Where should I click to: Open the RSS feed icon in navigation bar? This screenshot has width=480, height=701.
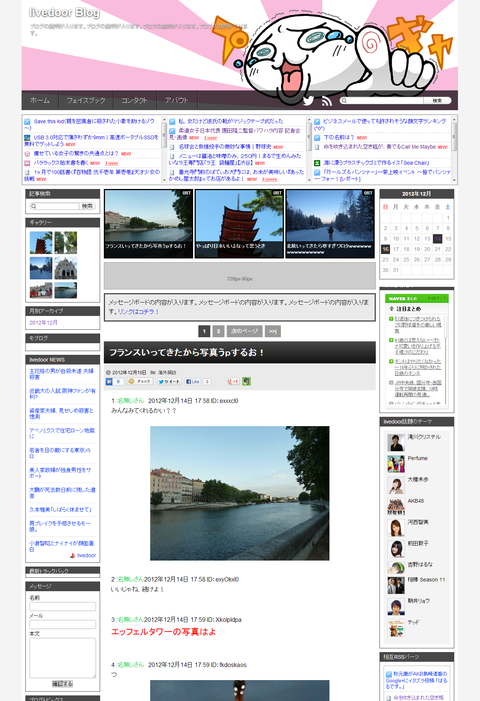coord(327,101)
